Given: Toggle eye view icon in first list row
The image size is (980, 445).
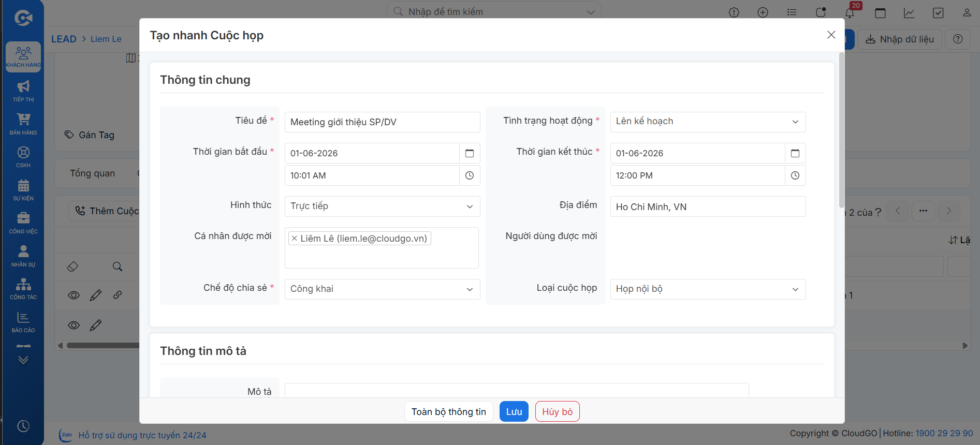Looking at the screenshot, I should [74, 295].
